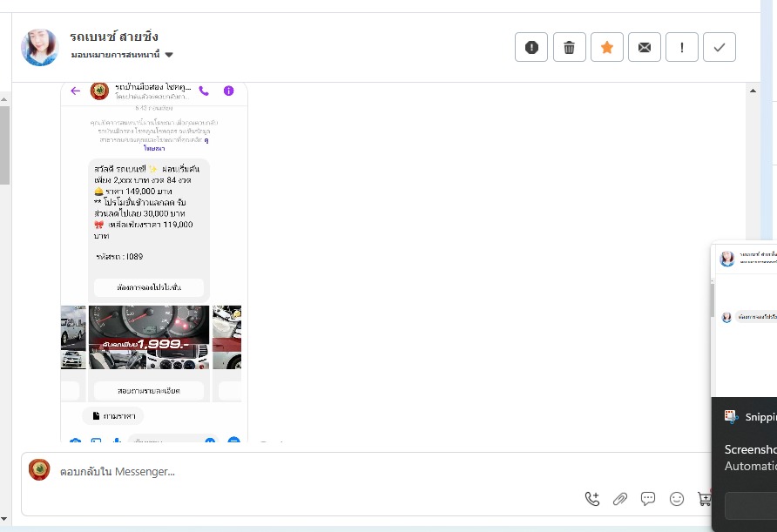Delete conversation with trash icon
Screen dimensions: 777x532
pyautogui.click(x=570, y=47)
